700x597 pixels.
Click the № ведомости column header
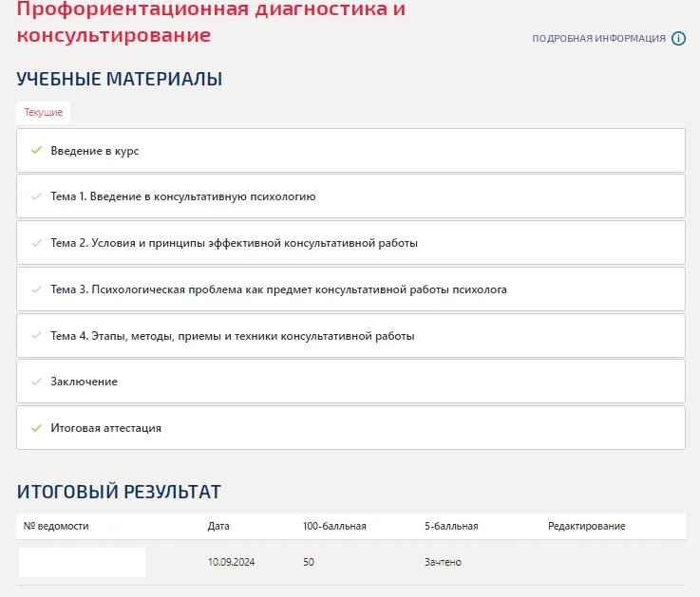point(56,526)
